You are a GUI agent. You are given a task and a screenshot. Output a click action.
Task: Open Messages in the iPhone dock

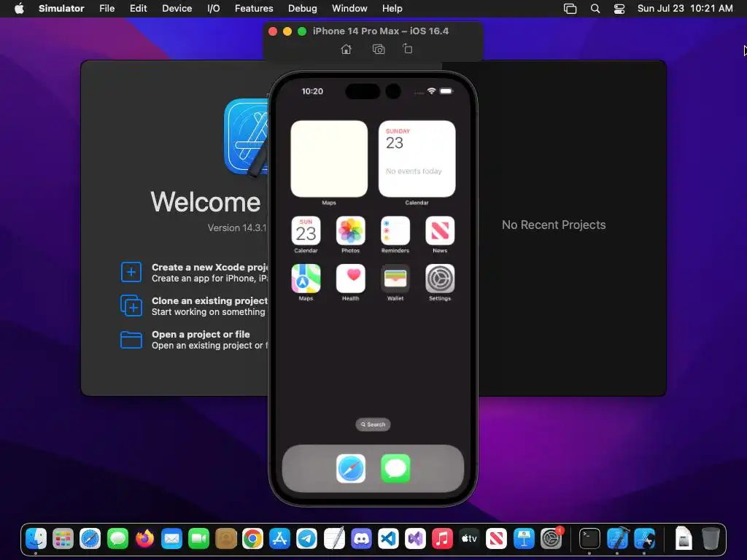[395, 469]
